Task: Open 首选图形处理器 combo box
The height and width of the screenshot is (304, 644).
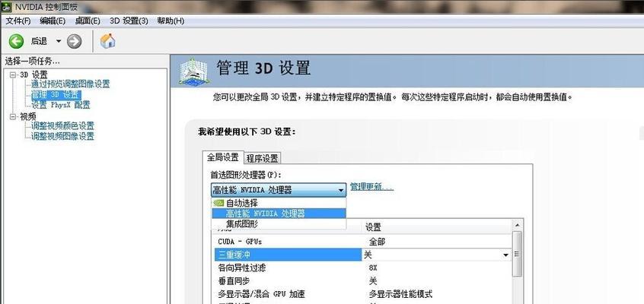Action: [279, 190]
